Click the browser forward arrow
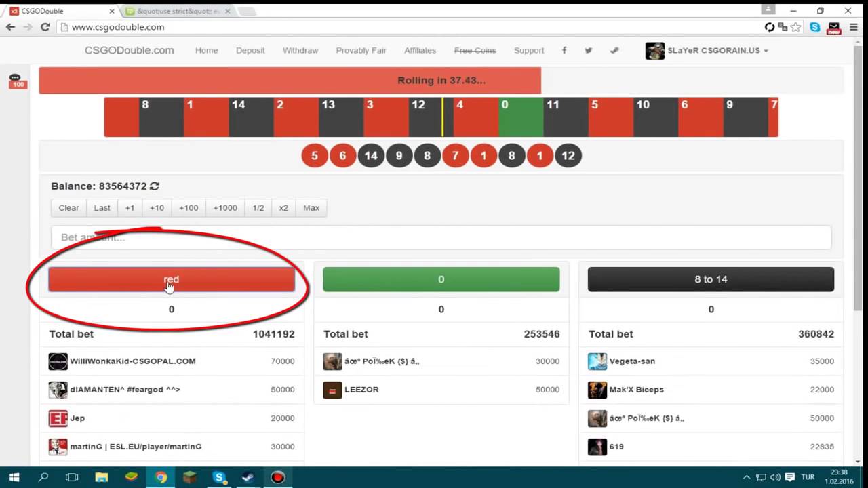This screenshot has width=868, height=488. point(28,27)
